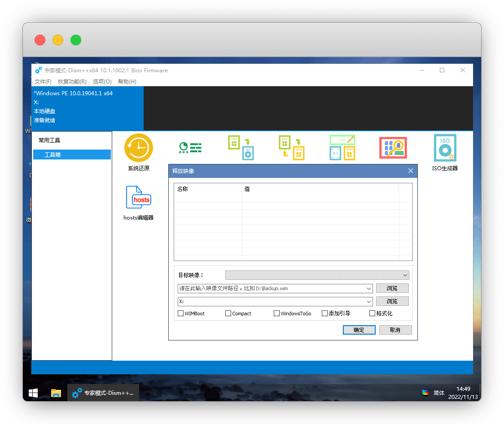The height and width of the screenshot is (424, 504).
Task: Check the 格式化 option
Action: (x=372, y=314)
